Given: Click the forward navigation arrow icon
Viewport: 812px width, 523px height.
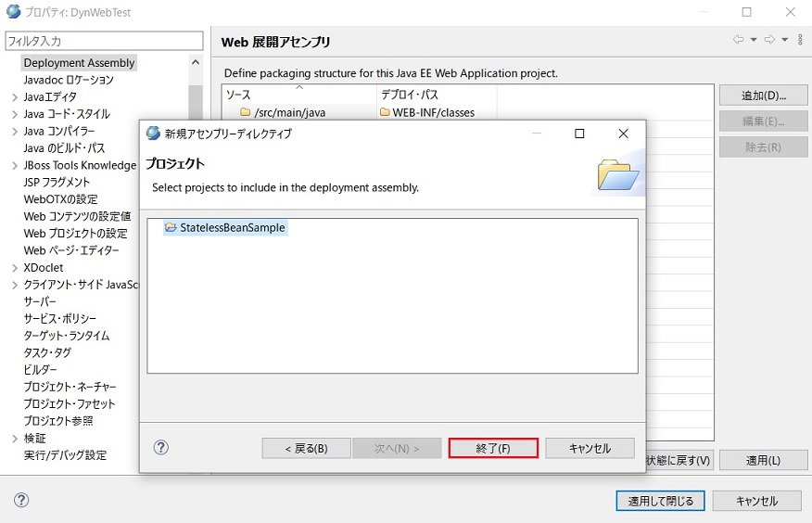Looking at the screenshot, I should click(x=769, y=40).
